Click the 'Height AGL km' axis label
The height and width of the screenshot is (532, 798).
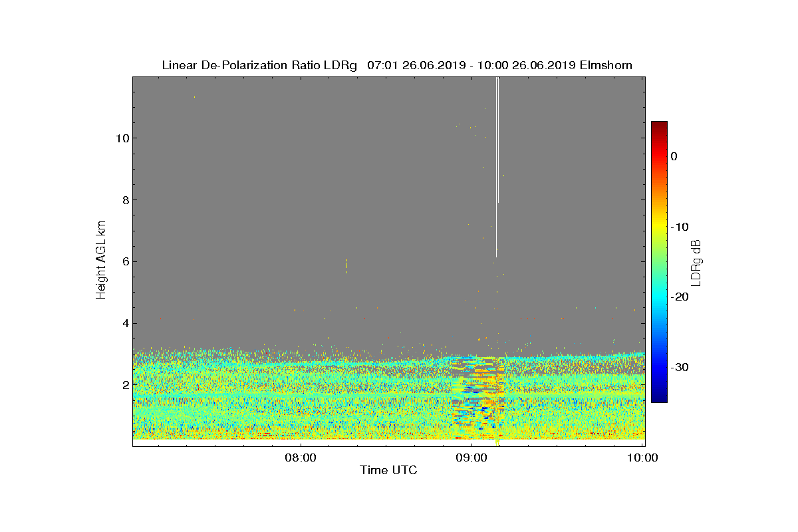(101, 260)
